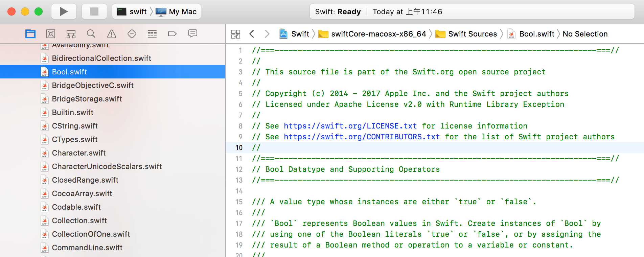Open CollectionOfOne.swift
This screenshot has height=257, width=644.
(x=113, y=234)
